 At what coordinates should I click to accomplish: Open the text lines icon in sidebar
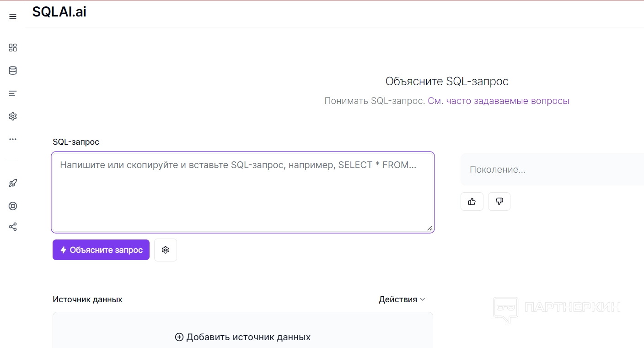coord(13,93)
